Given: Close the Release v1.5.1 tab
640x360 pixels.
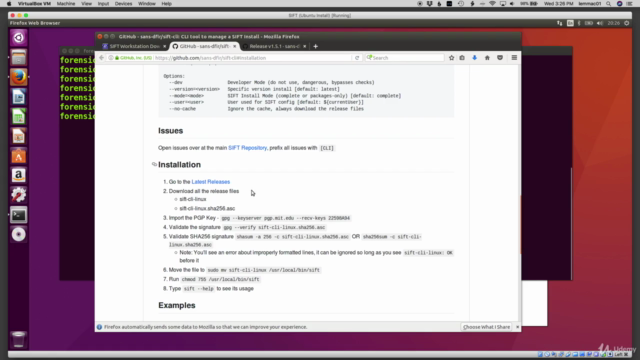Looking at the screenshot, I should point(304,47).
